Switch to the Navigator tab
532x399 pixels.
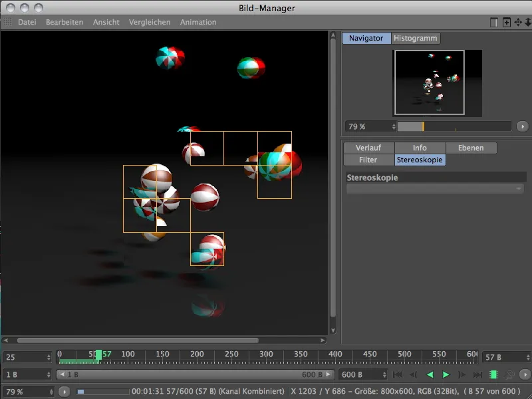coord(366,39)
